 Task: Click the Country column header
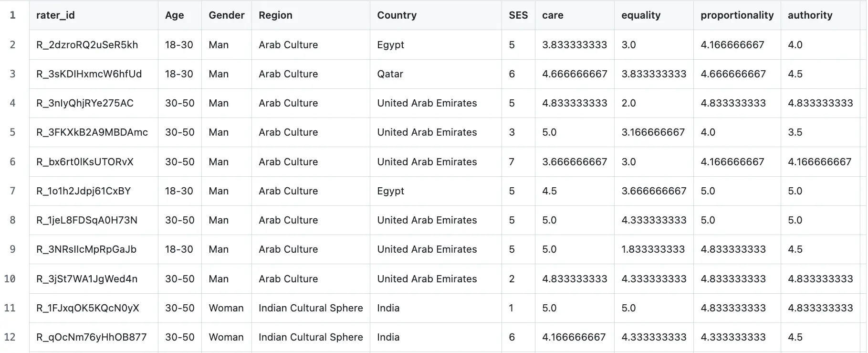click(397, 15)
